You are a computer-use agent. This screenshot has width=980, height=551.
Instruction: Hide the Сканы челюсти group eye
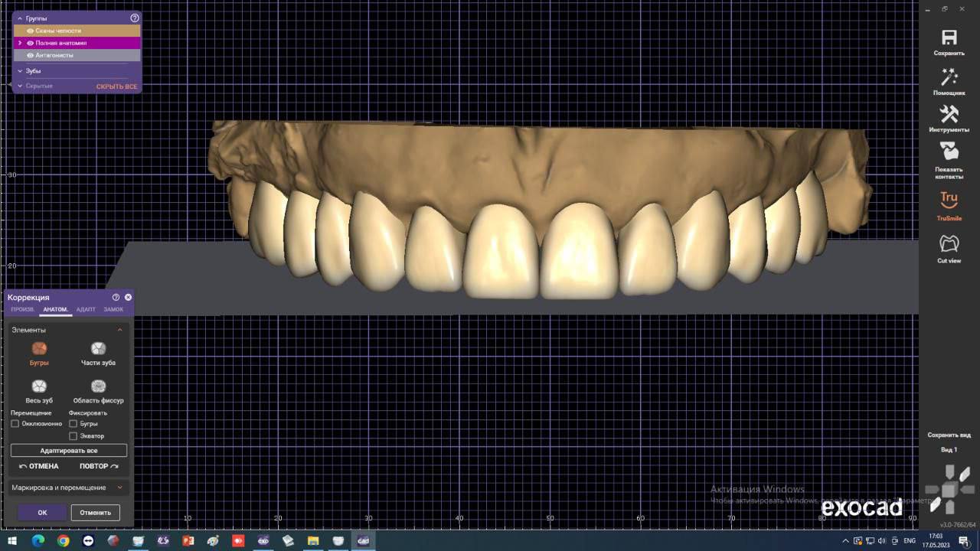point(31,31)
